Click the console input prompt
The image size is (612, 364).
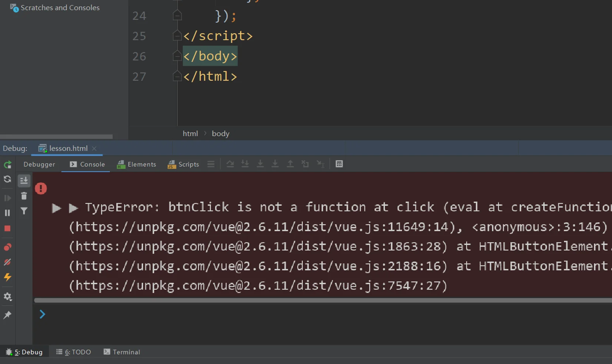coord(42,314)
